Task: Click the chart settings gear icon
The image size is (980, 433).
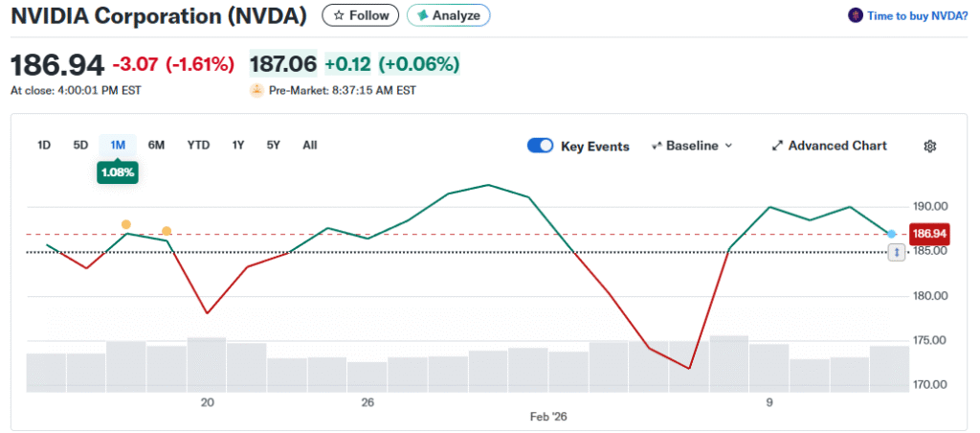Action: (x=929, y=146)
